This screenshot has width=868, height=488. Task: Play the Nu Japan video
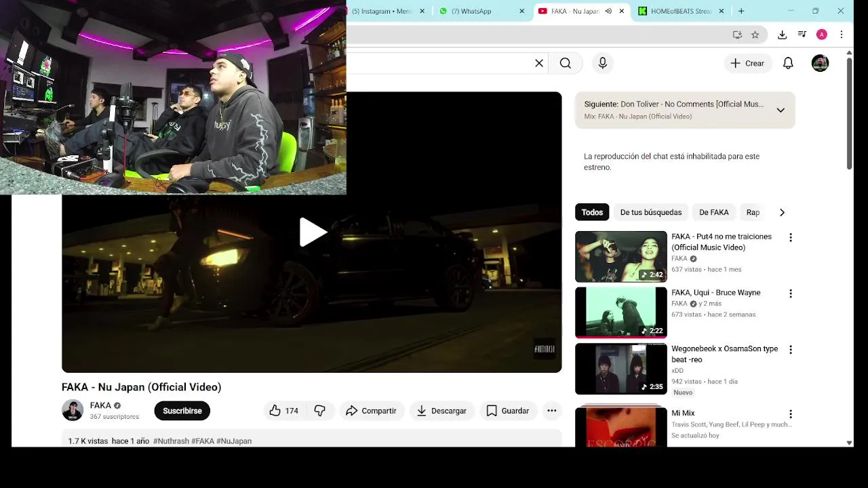click(x=313, y=232)
